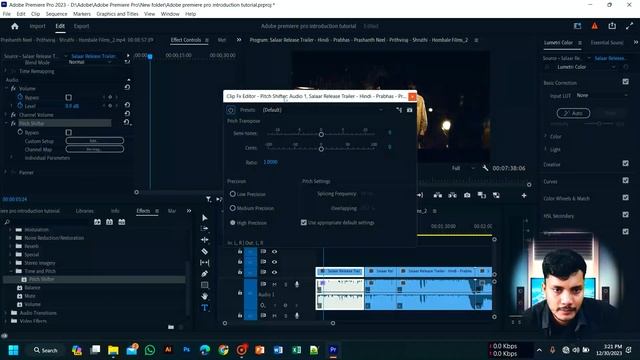The height and width of the screenshot is (360, 640).
Task: Select the Rectangle tool
Action: pyautogui.click(x=205, y=285)
